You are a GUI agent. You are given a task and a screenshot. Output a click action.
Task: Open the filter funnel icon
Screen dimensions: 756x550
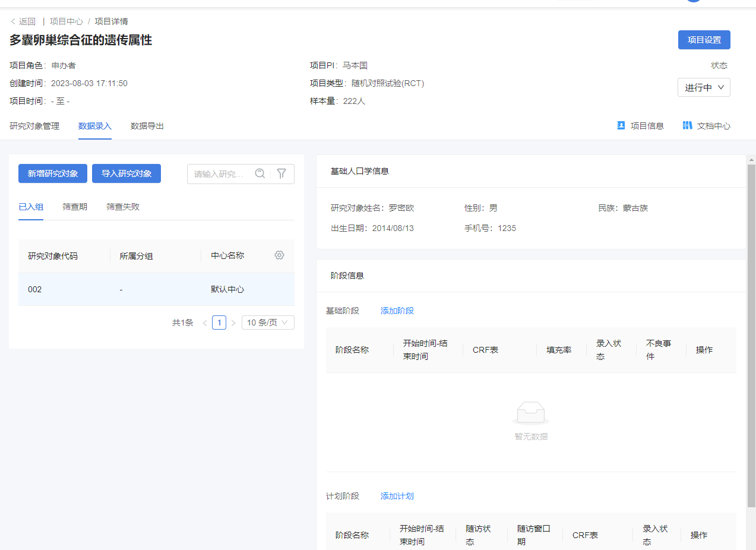281,173
